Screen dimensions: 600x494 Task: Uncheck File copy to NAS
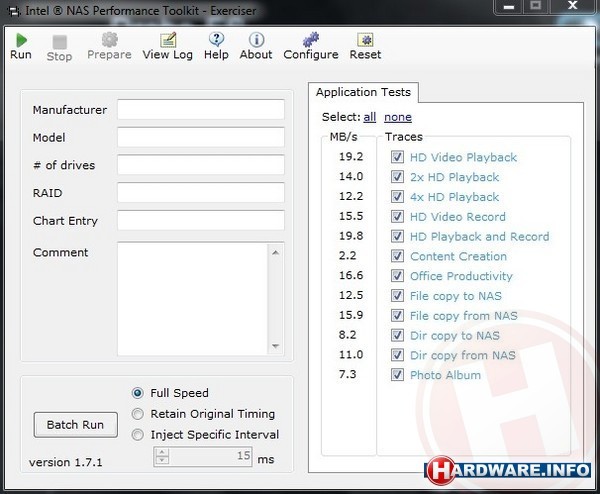[397, 296]
